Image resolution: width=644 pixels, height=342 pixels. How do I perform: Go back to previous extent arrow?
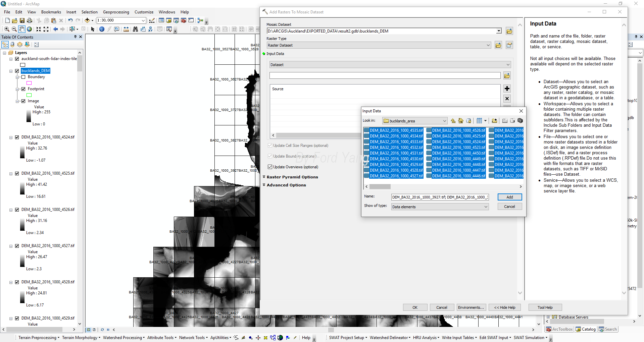55,29
